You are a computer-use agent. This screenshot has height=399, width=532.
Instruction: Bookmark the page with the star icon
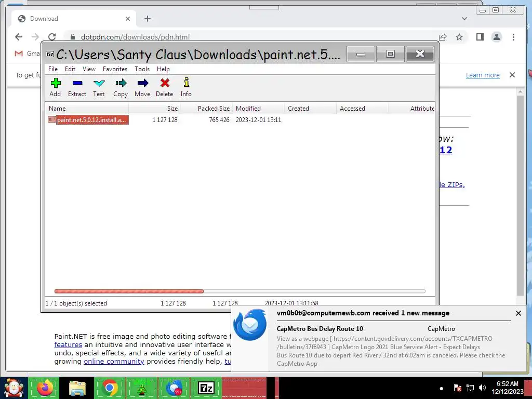point(459,37)
